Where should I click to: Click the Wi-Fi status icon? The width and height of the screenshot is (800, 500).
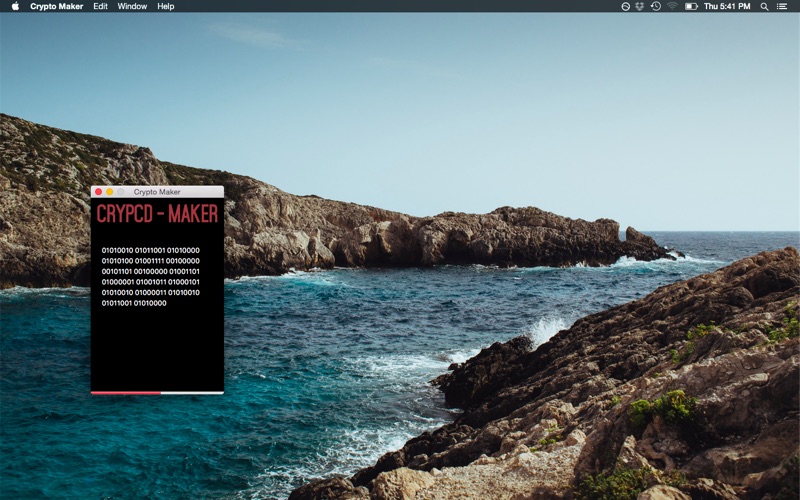pos(672,6)
